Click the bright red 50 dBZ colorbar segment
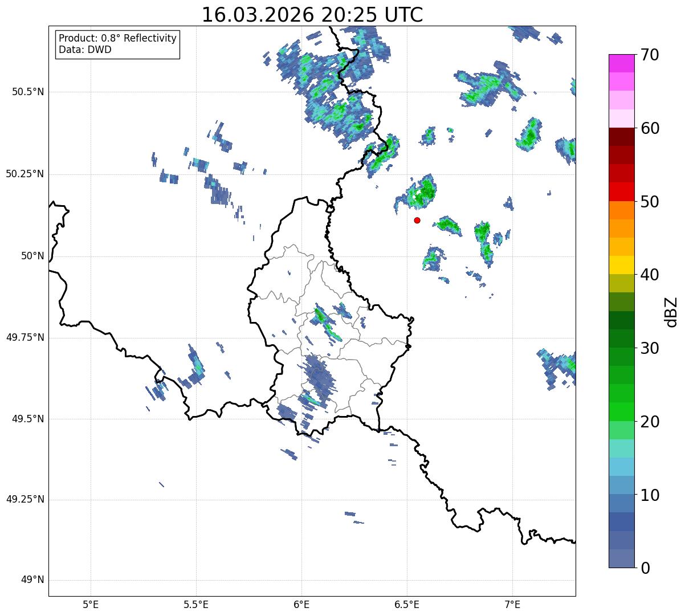Viewport: 685px width, 616px height. (x=622, y=191)
